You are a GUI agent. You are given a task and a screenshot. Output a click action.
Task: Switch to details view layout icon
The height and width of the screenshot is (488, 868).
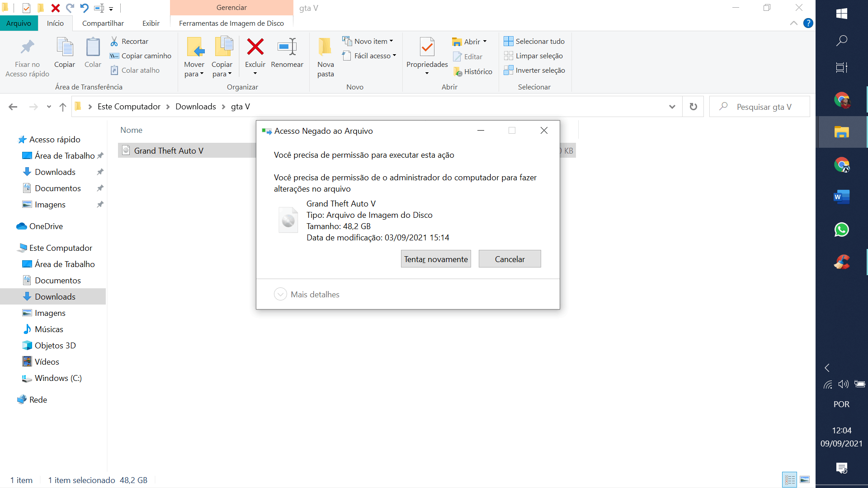pos(790,480)
